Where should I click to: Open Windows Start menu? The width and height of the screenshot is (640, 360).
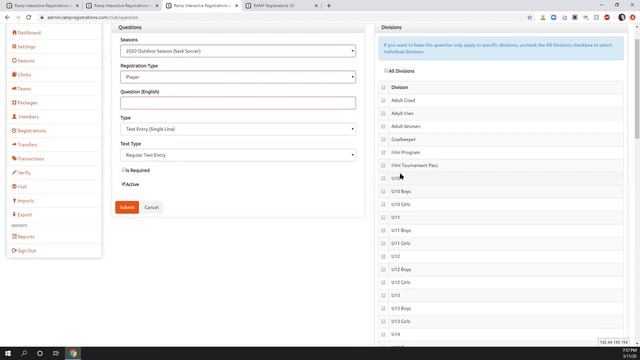(x=8, y=353)
